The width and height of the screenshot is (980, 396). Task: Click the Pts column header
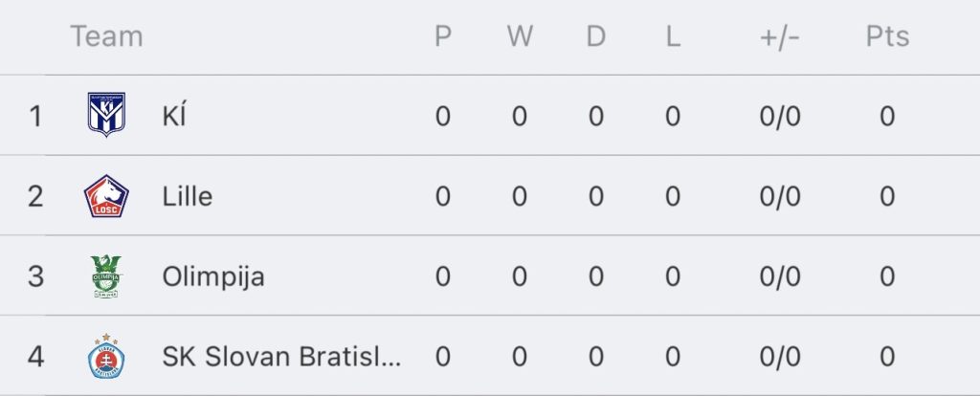887,36
